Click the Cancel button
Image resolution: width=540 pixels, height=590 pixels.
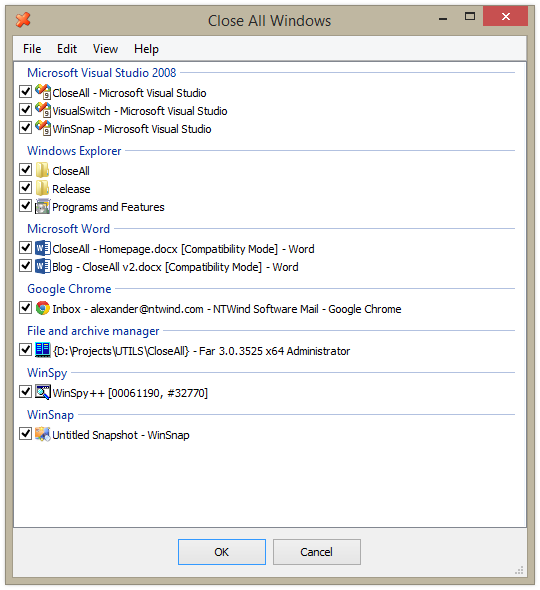pyautogui.click(x=316, y=552)
